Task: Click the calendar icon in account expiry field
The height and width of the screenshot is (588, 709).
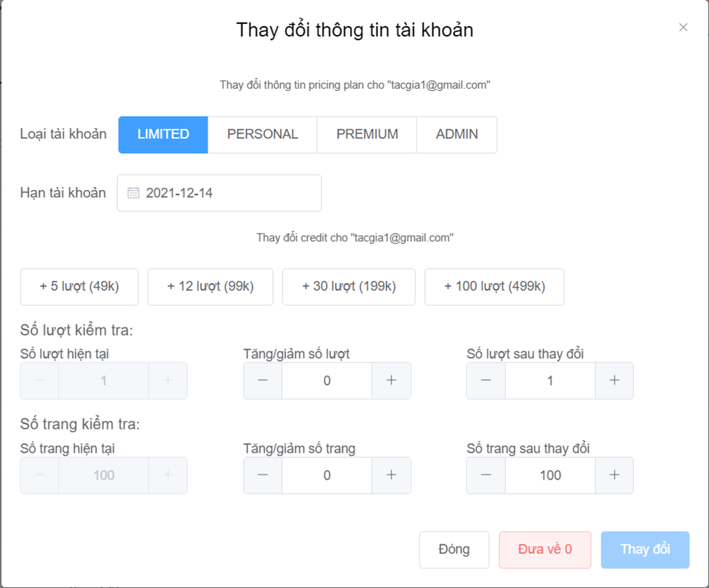Action: [x=133, y=193]
